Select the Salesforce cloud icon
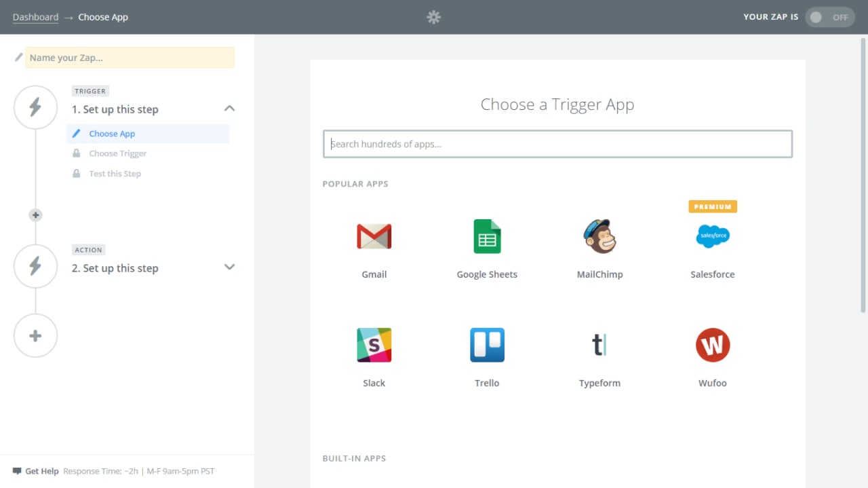The height and width of the screenshot is (488, 868). [713, 236]
